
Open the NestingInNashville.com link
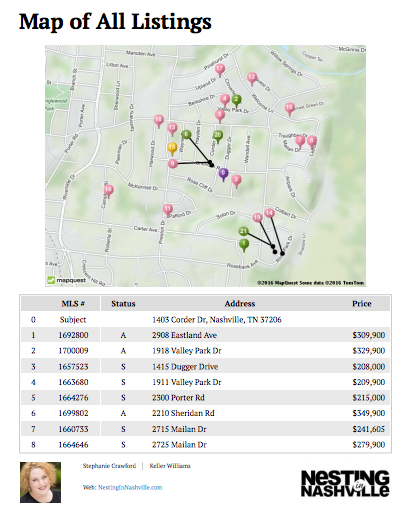pyautogui.click(x=130, y=487)
